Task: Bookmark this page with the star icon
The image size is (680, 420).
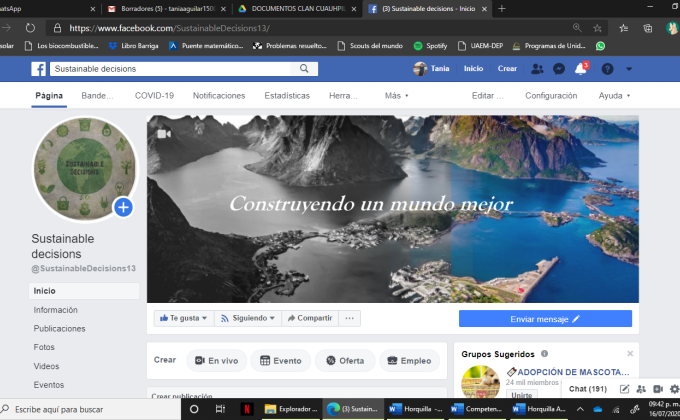Action: coord(597,28)
